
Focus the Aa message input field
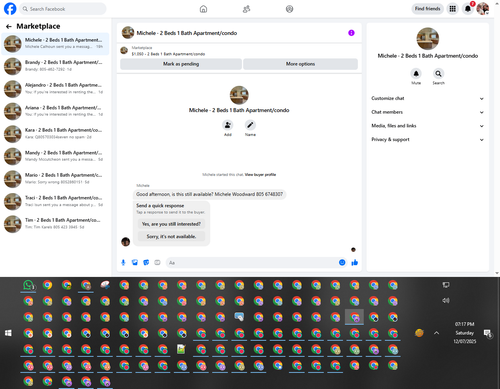pyautogui.click(x=252, y=263)
